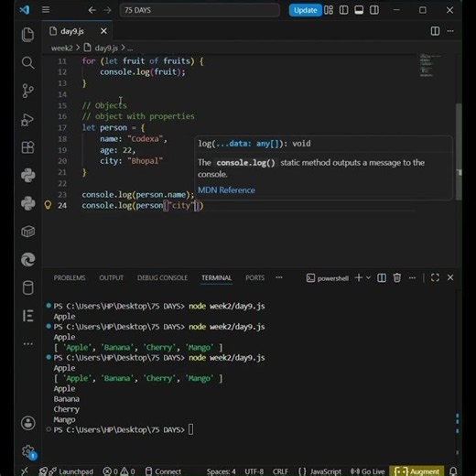
Task: Change encoding via UTF-8
Action: pyautogui.click(x=254, y=471)
